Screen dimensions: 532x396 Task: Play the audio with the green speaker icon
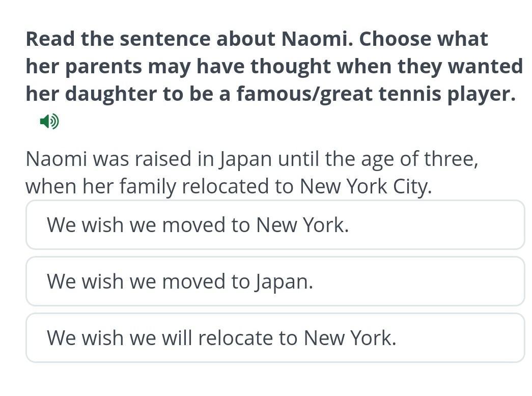coord(49,121)
